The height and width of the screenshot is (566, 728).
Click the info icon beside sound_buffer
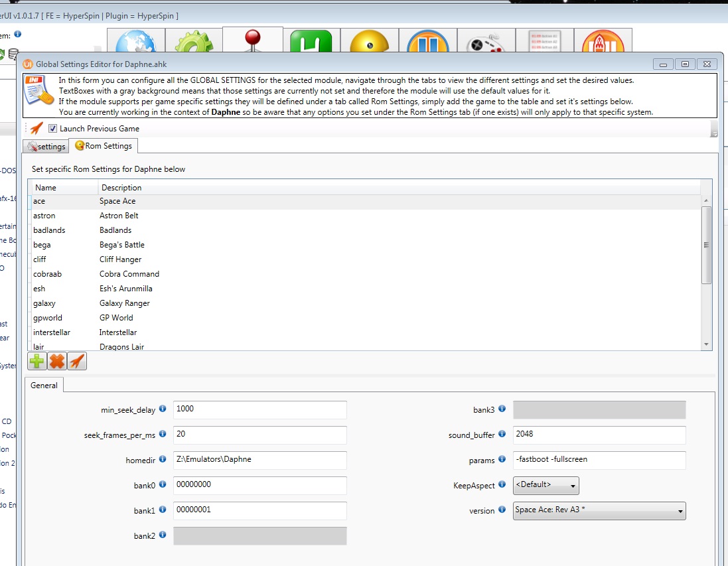pos(502,435)
